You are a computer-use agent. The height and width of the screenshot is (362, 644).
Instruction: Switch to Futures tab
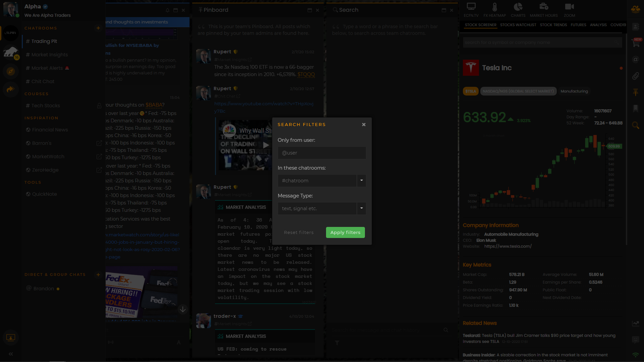(578, 25)
